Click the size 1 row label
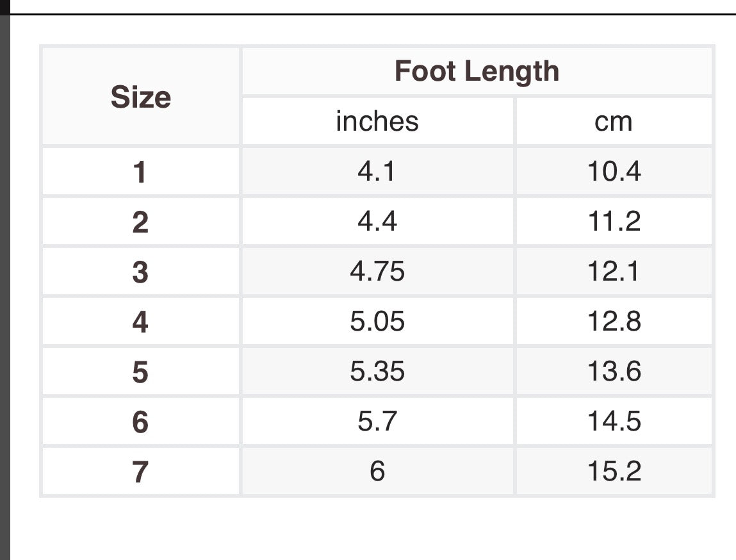The image size is (736, 560). click(x=140, y=172)
